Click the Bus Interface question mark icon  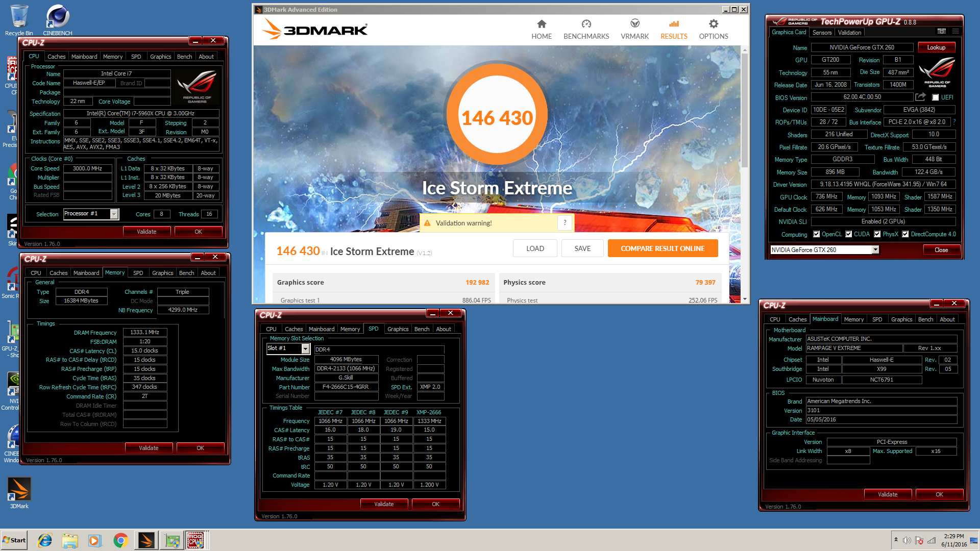[x=954, y=122]
